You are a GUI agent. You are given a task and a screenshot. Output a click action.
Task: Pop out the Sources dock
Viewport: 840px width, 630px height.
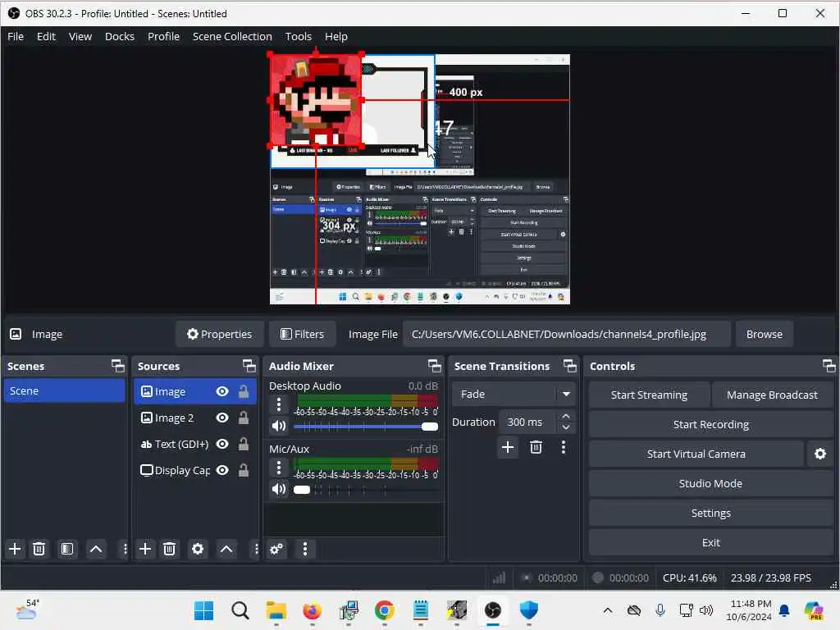pyautogui.click(x=249, y=367)
